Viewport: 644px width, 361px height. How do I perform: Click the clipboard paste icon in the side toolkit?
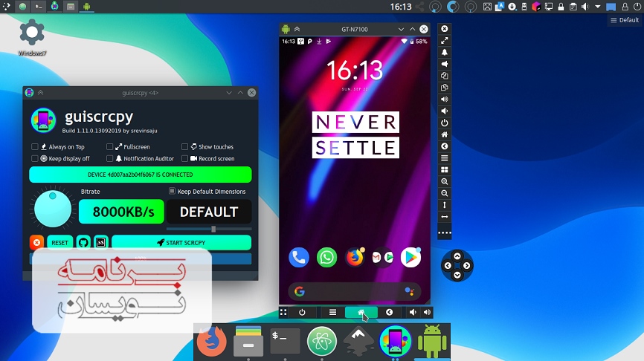[445, 88]
